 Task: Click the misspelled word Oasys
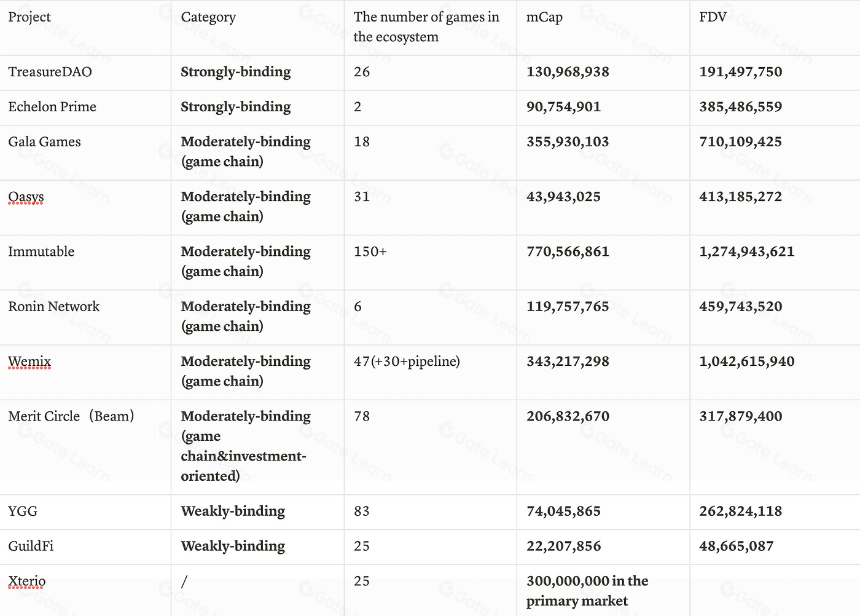tap(26, 197)
